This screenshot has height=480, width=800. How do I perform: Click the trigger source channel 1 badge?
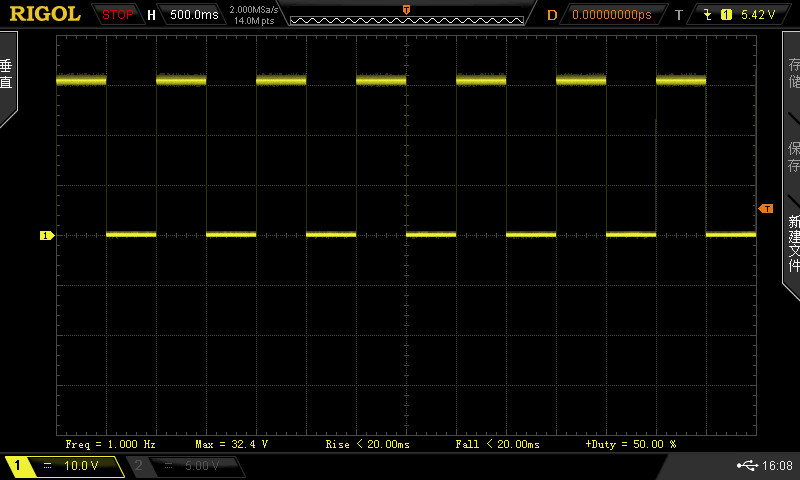click(x=727, y=15)
